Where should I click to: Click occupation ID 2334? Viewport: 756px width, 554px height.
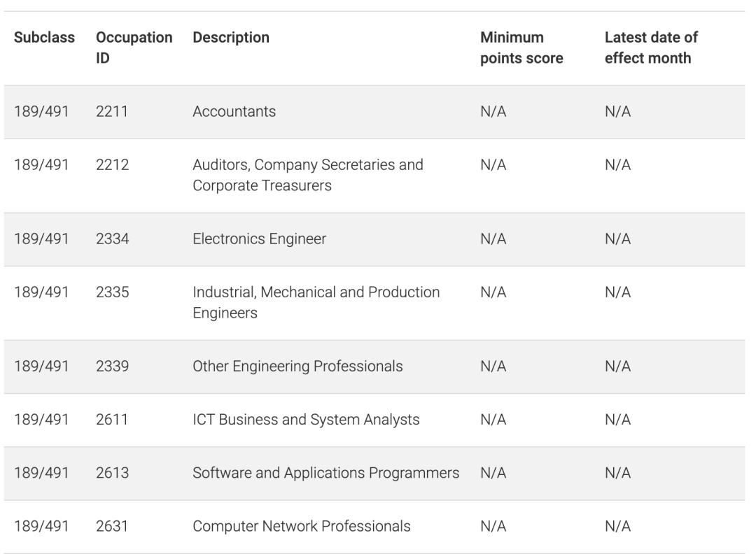click(x=112, y=239)
